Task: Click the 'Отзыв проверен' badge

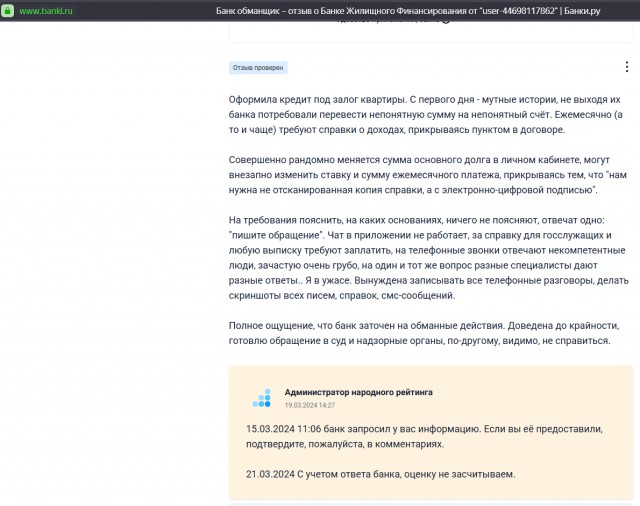Action: tap(258, 67)
